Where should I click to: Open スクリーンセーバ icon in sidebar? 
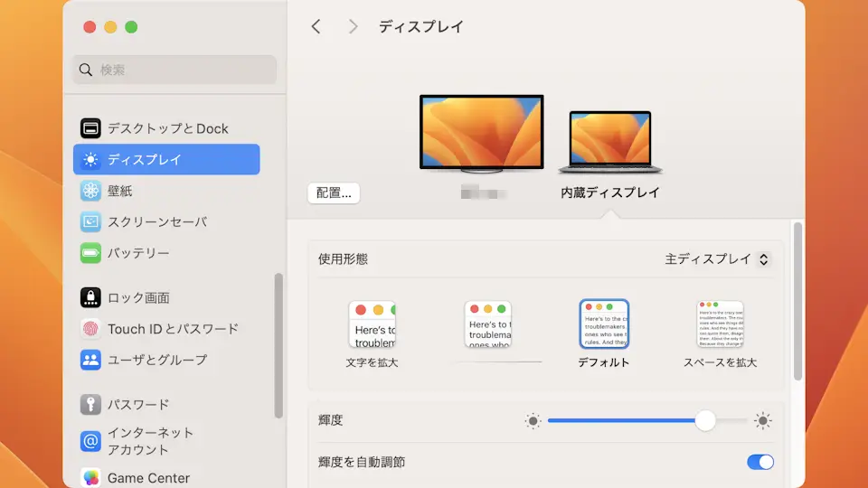click(x=90, y=221)
